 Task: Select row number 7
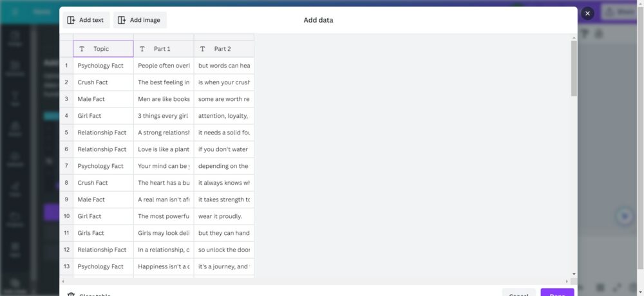[66, 166]
